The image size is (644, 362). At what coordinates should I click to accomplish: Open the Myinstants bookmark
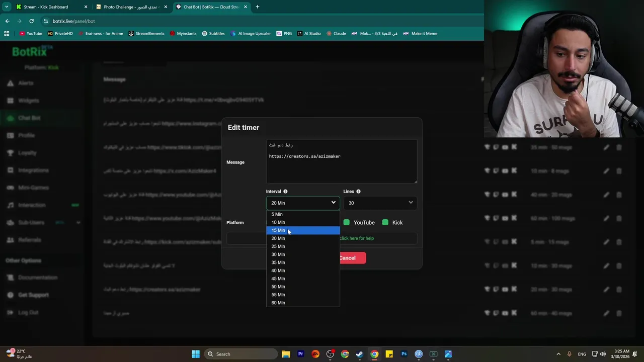pos(183,34)
